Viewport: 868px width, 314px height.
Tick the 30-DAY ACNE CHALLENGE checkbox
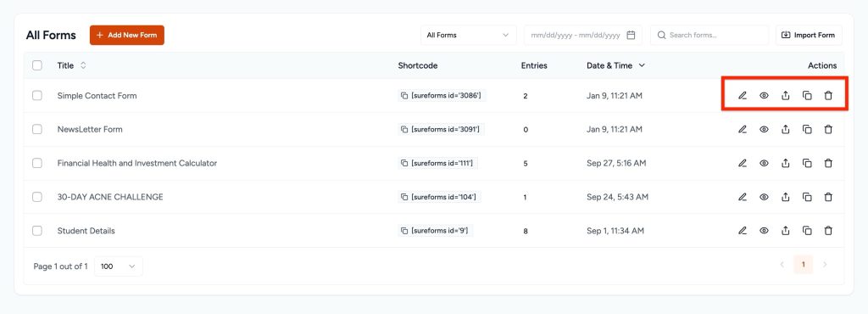click(x=37, y=197)
